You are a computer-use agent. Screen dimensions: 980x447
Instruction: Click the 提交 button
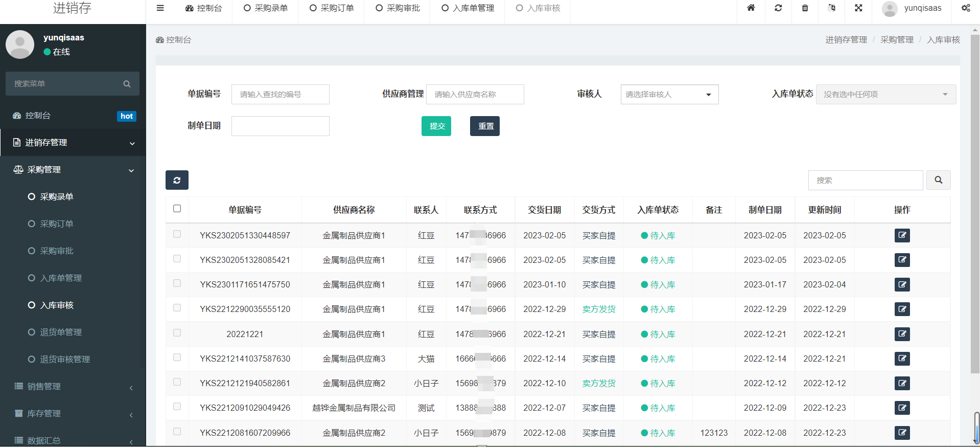tap(436, 126)
